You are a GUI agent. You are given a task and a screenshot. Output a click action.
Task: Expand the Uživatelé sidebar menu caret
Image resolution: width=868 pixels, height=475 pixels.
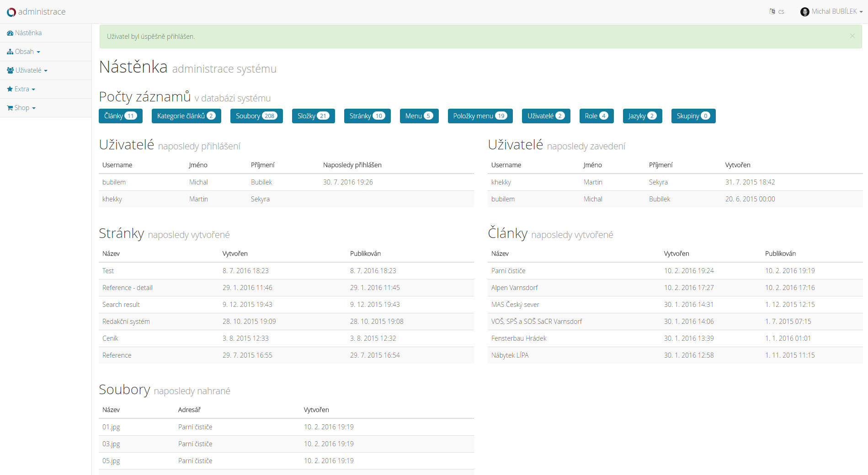46,71
